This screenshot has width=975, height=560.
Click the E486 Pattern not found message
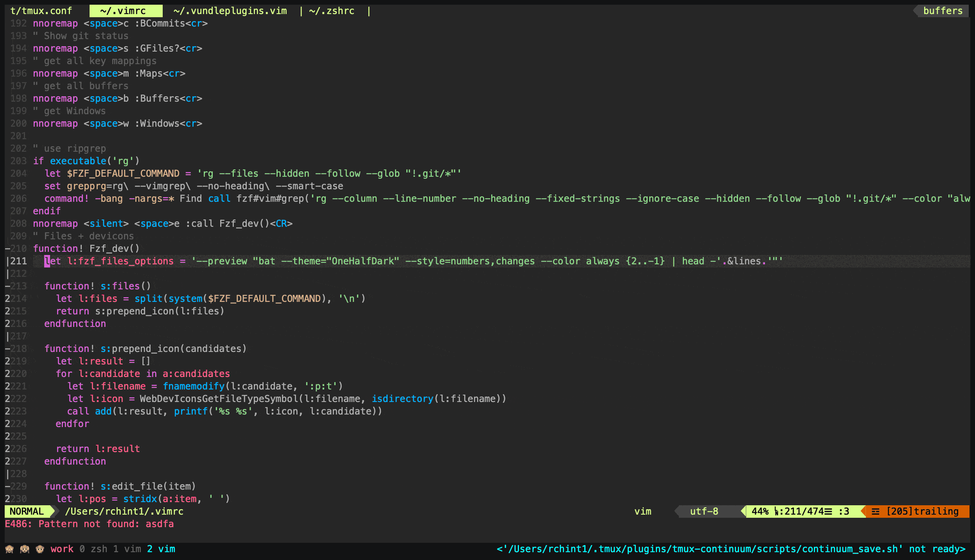(x=89, y=524)
